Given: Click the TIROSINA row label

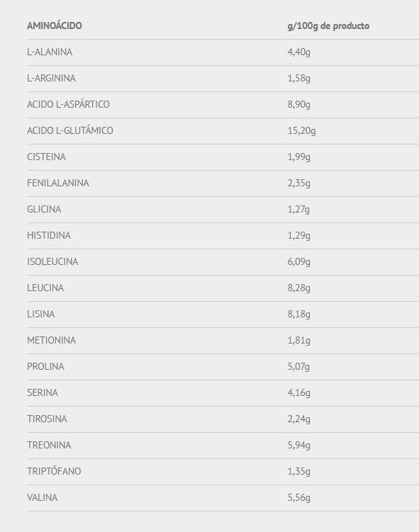Looking at the screenshot, I should (x=47, y=419).
